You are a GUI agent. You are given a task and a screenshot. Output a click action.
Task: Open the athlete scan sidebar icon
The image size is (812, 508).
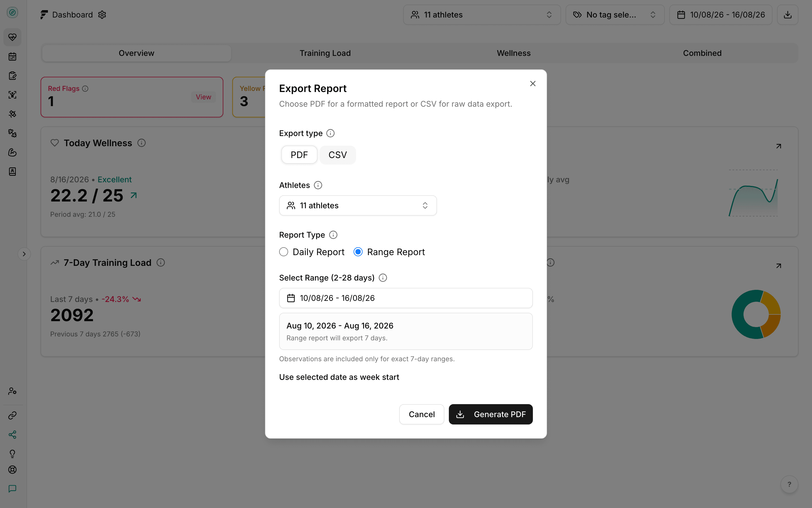(12, 95)
